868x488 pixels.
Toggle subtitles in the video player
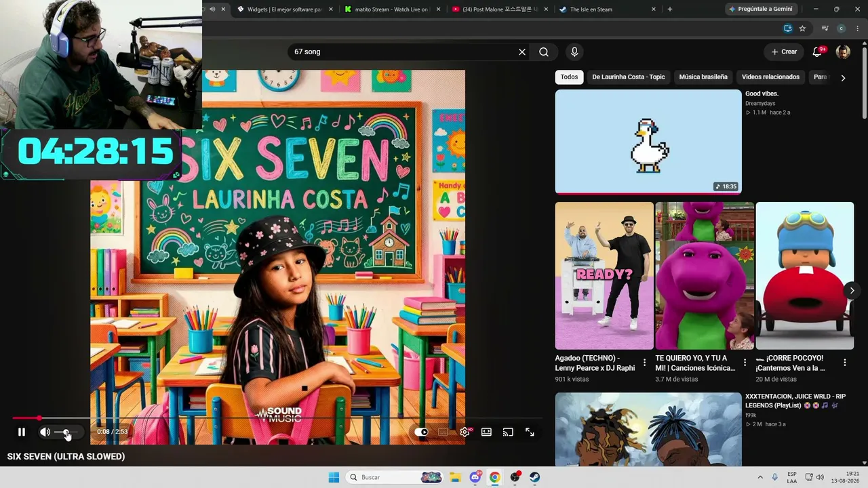[443, 432]
